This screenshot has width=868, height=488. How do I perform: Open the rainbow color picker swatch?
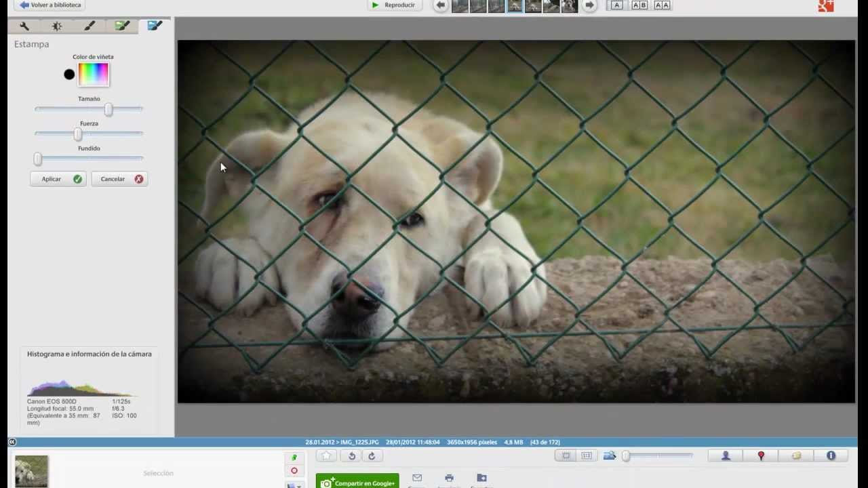click(94, 74)
